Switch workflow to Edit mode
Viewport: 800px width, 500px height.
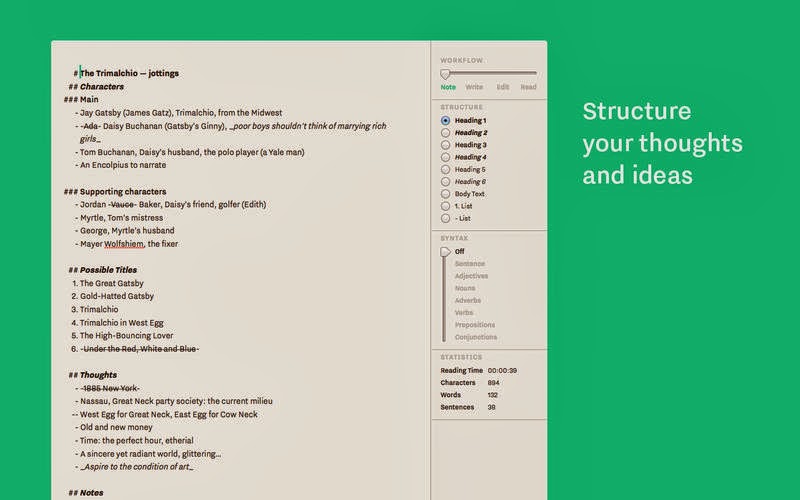[503, 87]
